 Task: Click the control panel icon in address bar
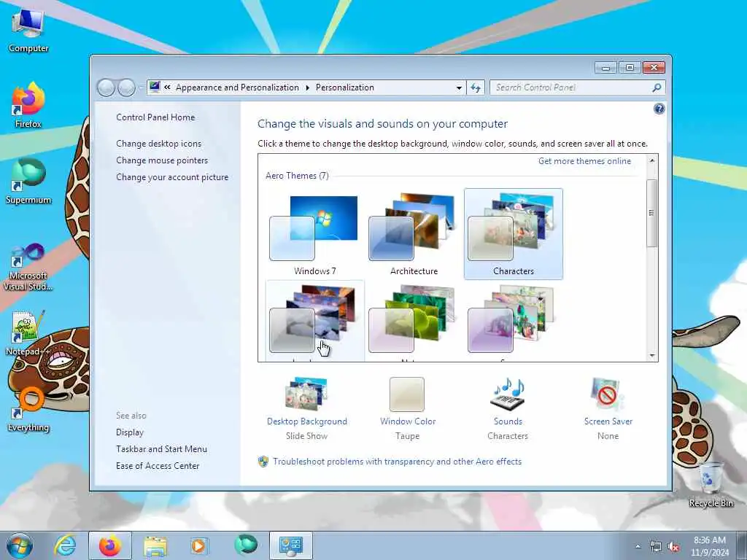coord(155,87)
